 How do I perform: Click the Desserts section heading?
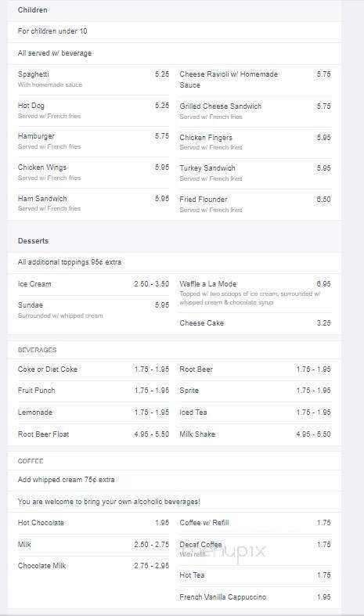point(33,241)
